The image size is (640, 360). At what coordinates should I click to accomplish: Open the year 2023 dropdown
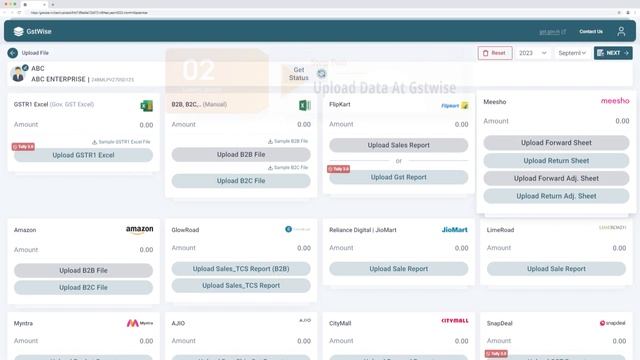point(533,53)
